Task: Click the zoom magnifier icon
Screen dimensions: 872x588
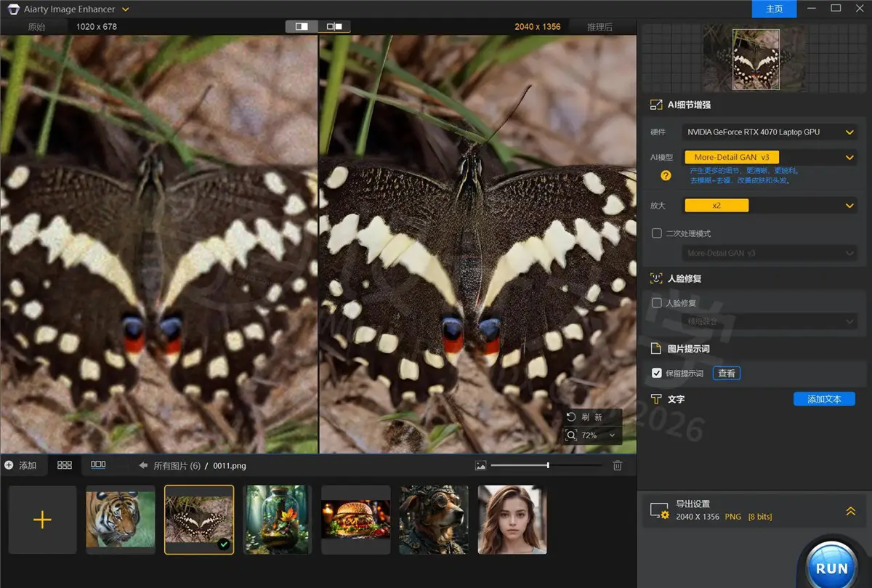Action: coord(571,435)
